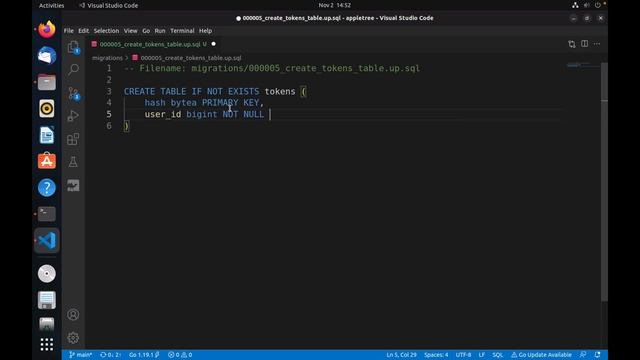This screenshot has width=640, height=360.
Task: Click the Filename comment on line 1
Action: click(x=272, y=69)
